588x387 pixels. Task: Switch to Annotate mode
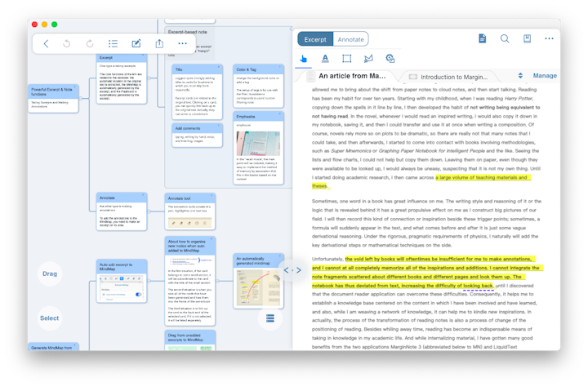point(350,39)
